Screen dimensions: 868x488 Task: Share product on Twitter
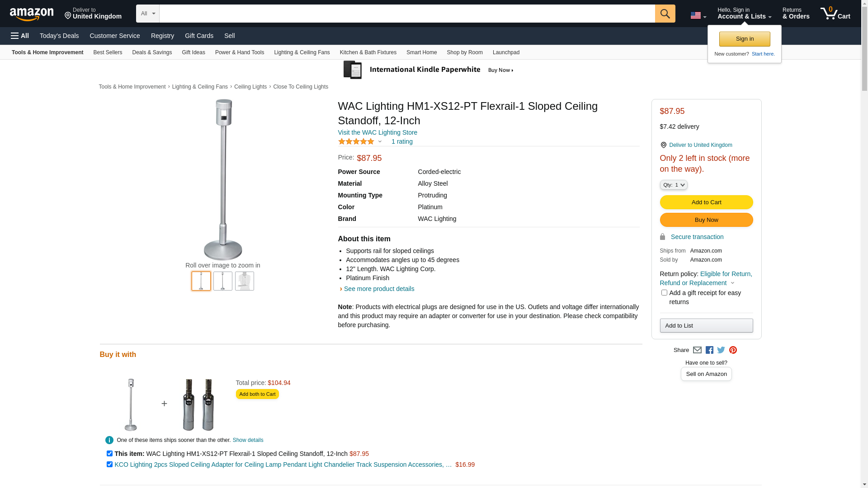coord(721,350)
